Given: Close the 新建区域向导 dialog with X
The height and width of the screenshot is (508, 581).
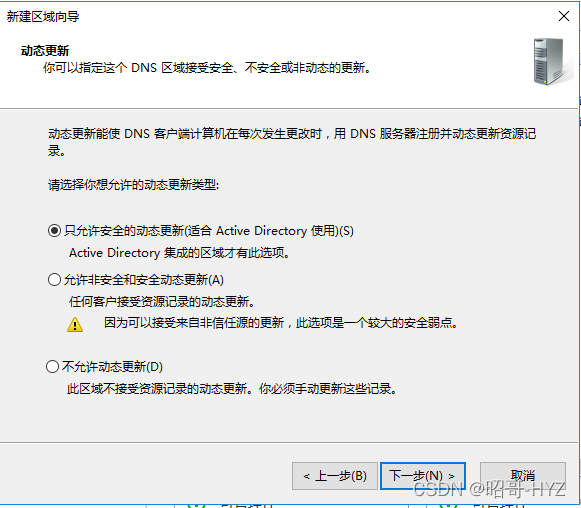Looking at the screenshot, I should (564, 16).
